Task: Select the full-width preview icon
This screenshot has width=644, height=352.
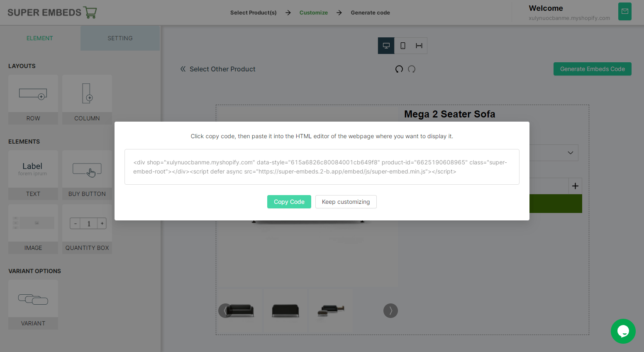Action: pos(419,46)
